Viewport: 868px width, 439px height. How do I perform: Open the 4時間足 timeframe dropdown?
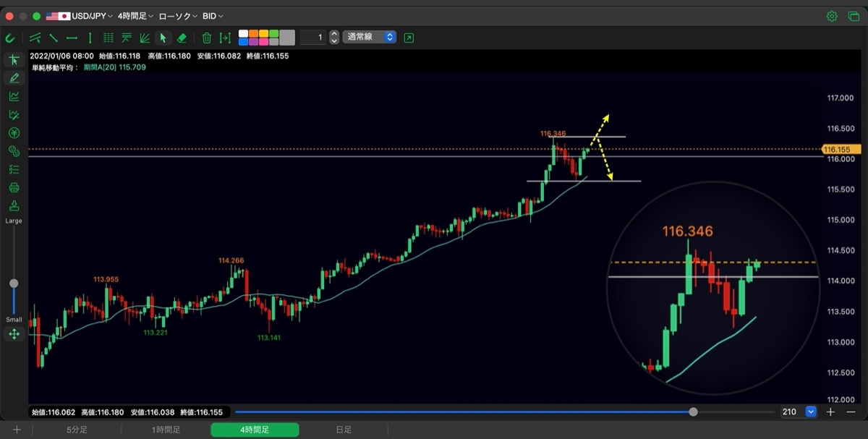point(136,16)
